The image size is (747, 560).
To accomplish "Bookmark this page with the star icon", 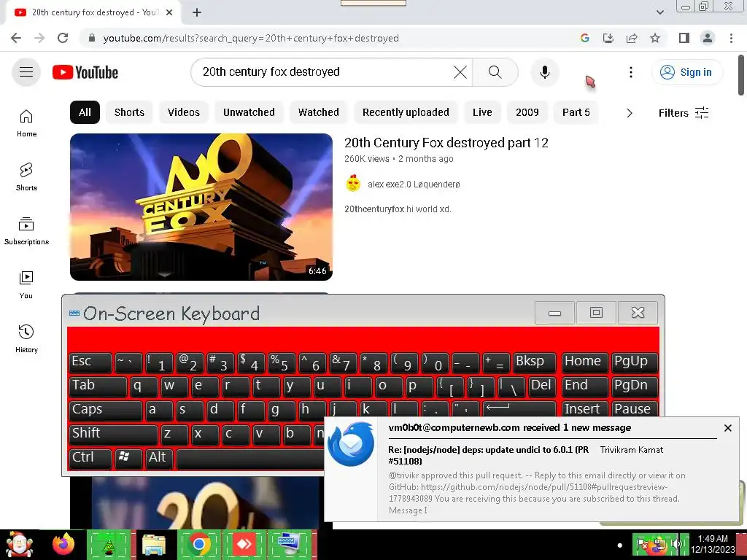I will pyautogui.click(x=655, y=38).
